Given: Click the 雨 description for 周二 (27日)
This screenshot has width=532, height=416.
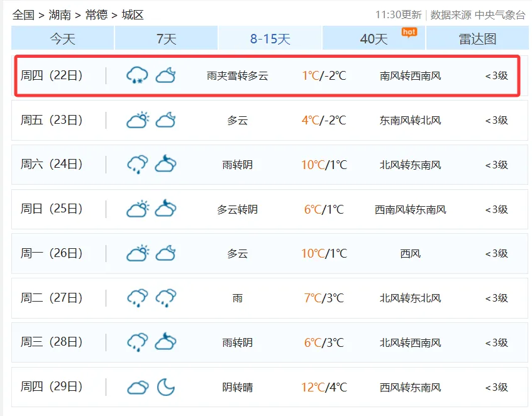Looking at the screenshot, I should [238, 298].
